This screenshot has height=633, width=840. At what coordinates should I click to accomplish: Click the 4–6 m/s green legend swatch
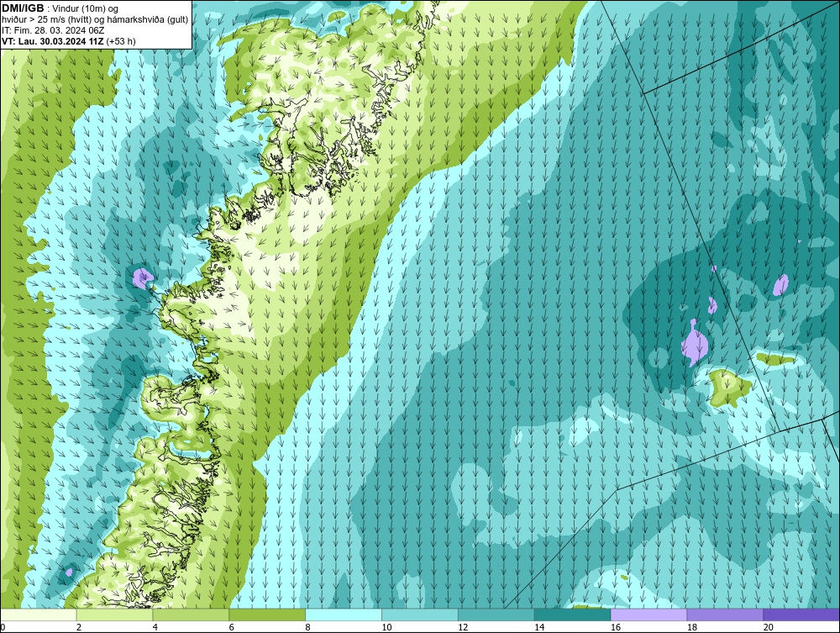(191, 615)
